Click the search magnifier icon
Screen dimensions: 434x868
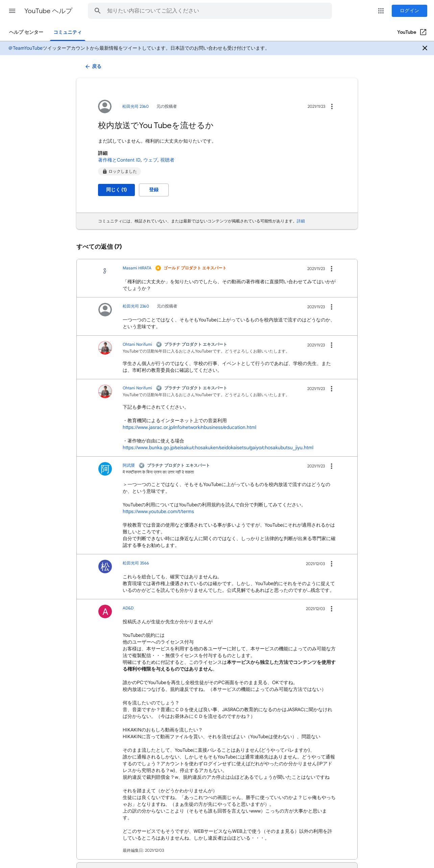click(x=97, y=11)
